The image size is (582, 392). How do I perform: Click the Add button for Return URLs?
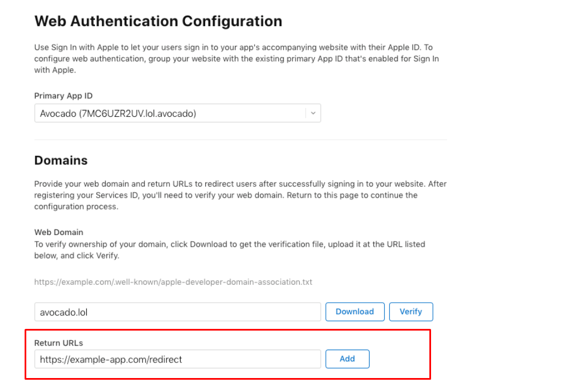pos(347,359)
